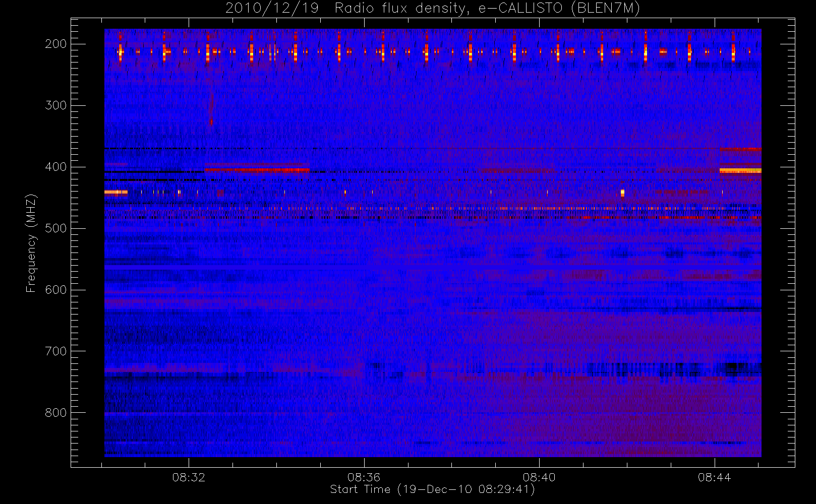Click the 08:36 time tick label
This screenshot has width=816, height=504.
(x=364, y=477)
